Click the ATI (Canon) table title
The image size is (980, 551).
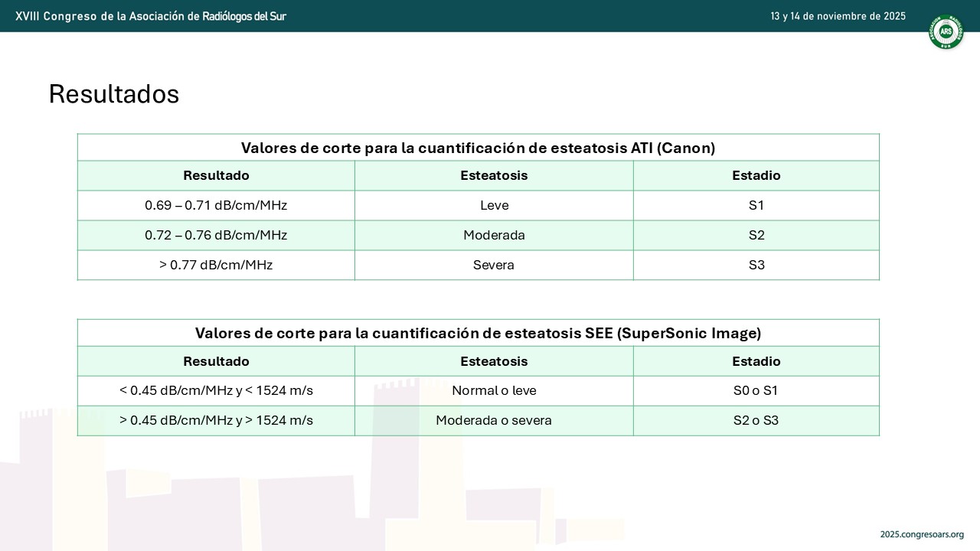coord(478,148)
